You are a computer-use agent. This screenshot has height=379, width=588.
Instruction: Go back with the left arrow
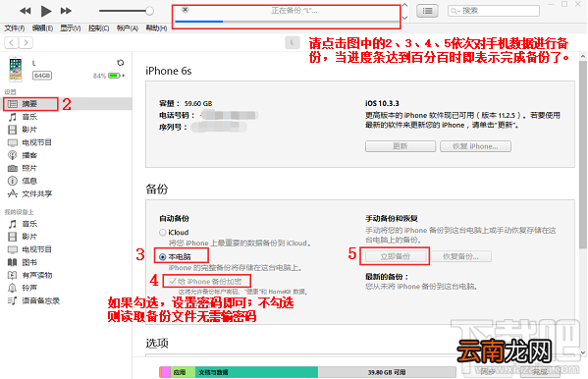click(x=11, y=43)
